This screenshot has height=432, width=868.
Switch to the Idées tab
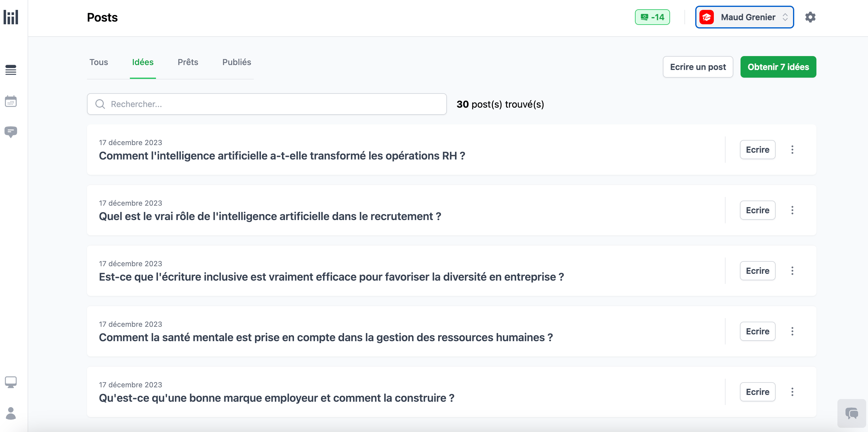(x=142, y=62)
